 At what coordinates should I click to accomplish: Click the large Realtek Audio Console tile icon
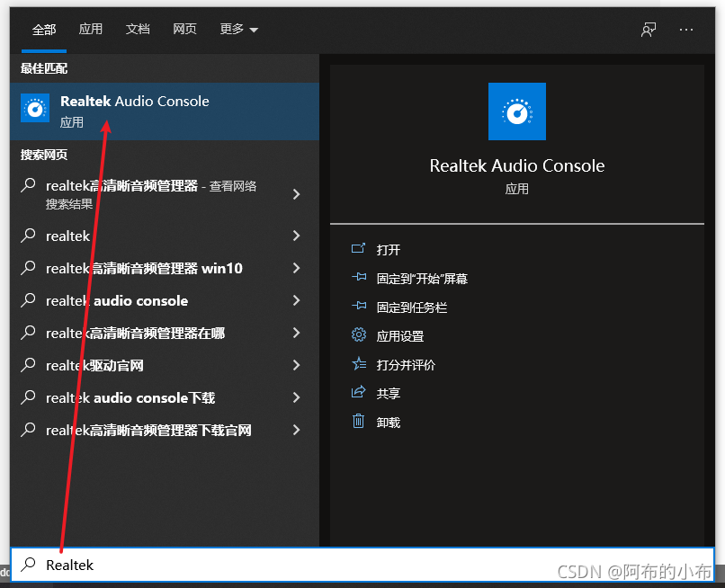click(x=517, y=111)
